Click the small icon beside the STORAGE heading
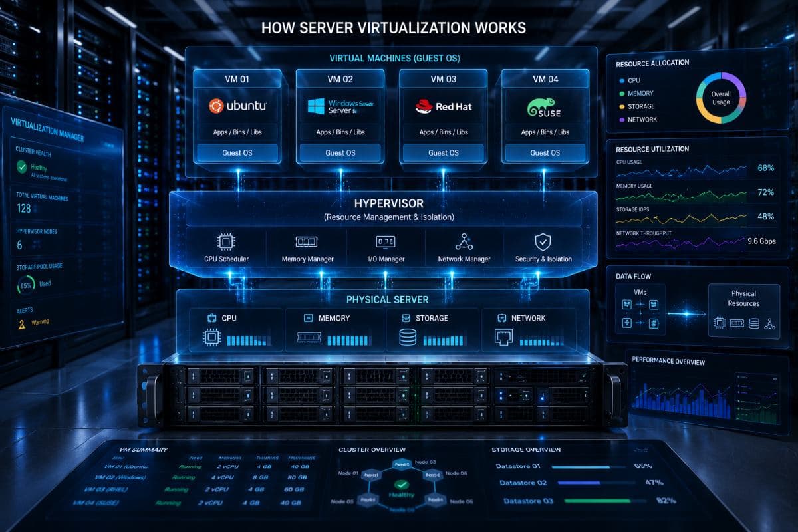The height and width of the screenshot is (532, 798). point(406,318)
